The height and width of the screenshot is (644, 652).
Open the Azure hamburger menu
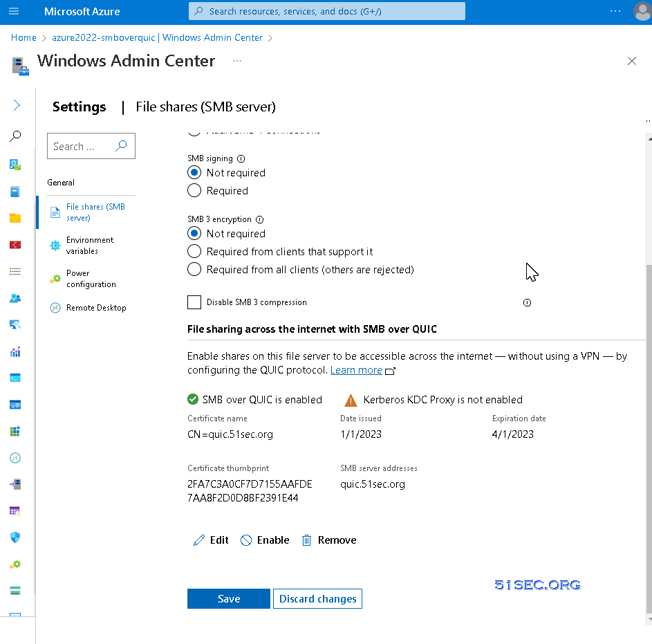pyautogui.click(x=14, y=11)
